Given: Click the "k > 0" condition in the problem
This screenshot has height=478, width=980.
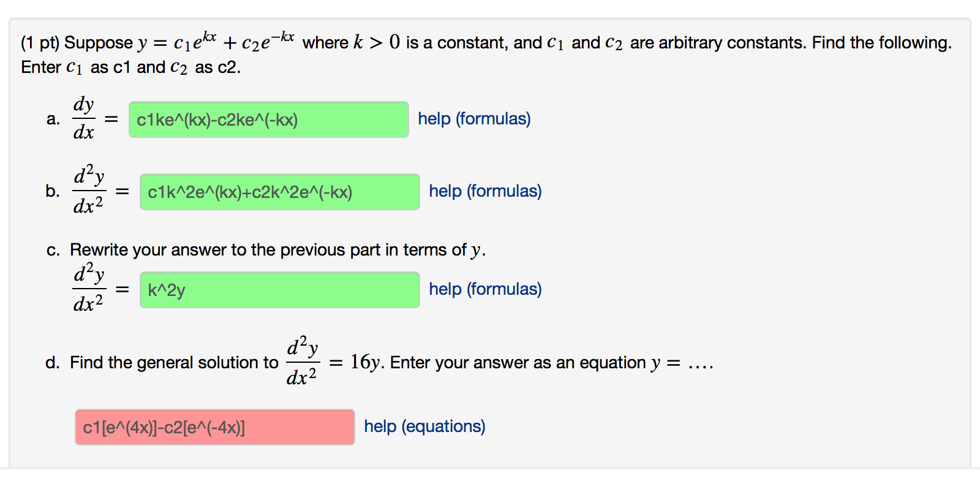Looking at the screenshot, I should 376,42.
